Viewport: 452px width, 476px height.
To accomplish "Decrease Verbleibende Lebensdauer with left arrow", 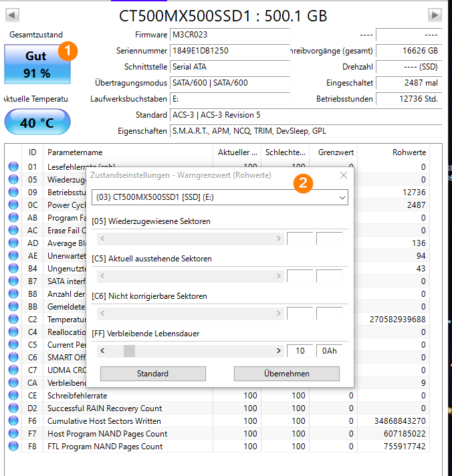I will click(x=102, y=351).
